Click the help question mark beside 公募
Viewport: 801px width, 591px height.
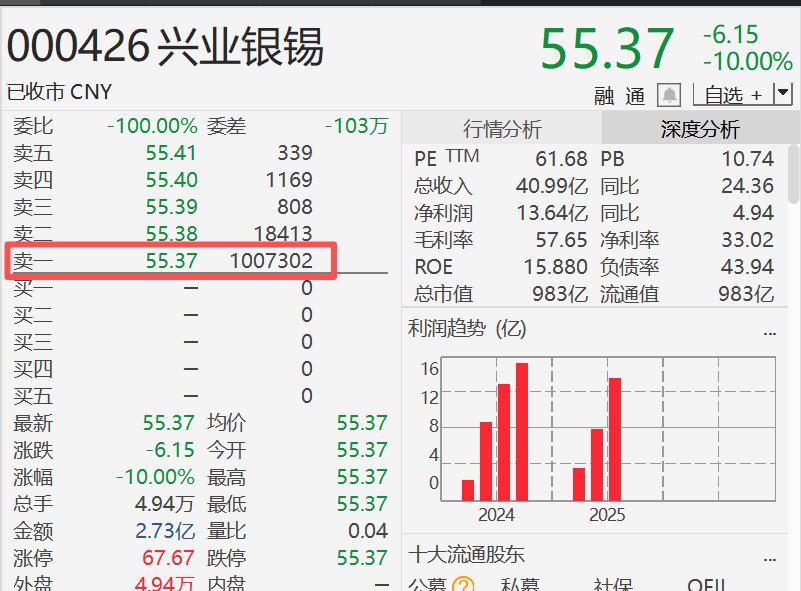[462, 585]
